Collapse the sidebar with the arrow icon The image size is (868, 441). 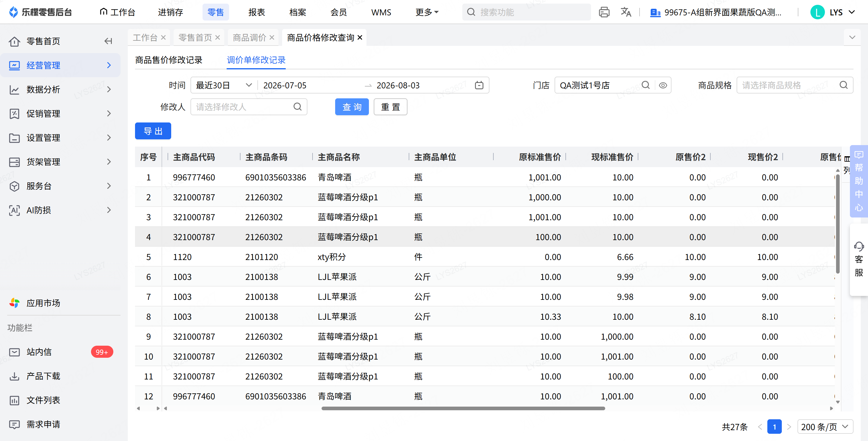point(108,41)
